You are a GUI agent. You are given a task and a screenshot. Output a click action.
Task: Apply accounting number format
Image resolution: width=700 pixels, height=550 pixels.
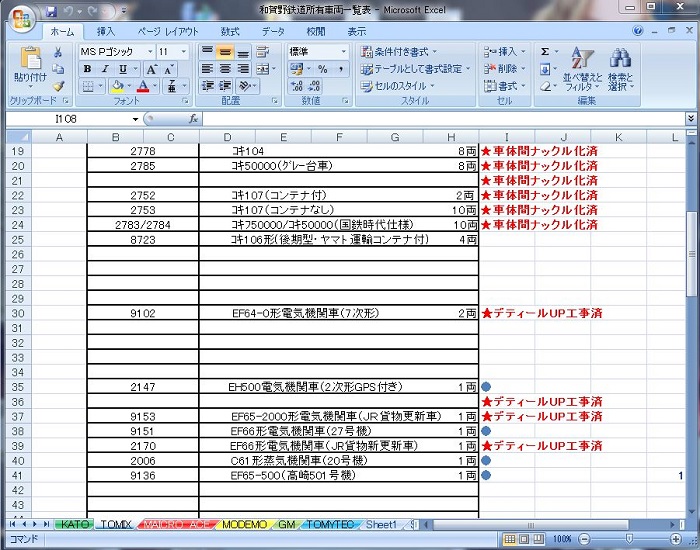point(296,69)
